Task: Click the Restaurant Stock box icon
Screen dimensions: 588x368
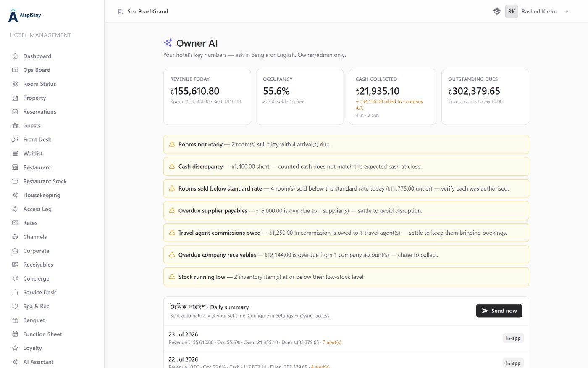Action: point(15,181)
